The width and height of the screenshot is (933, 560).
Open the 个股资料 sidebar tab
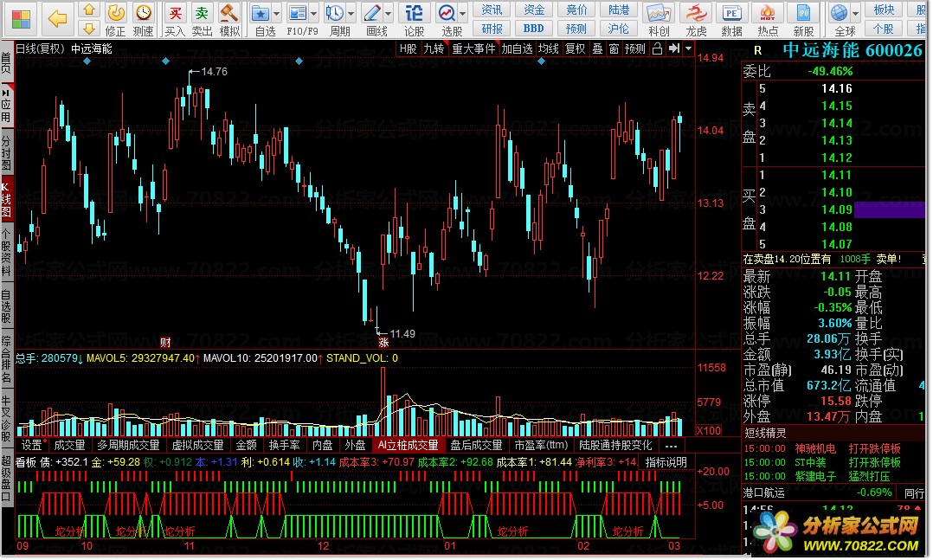tap(6, 253)
